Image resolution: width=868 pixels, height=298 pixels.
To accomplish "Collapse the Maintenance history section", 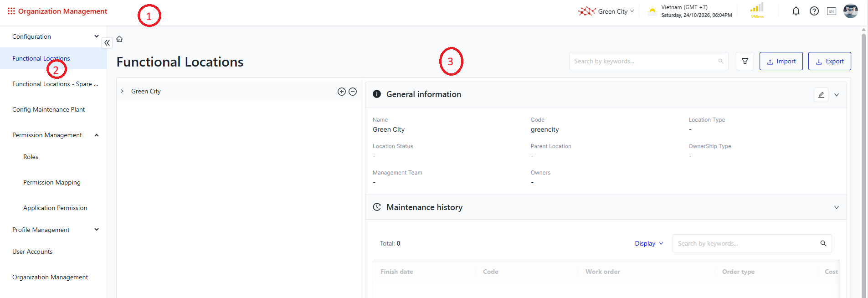I will [x=837, y=207].
